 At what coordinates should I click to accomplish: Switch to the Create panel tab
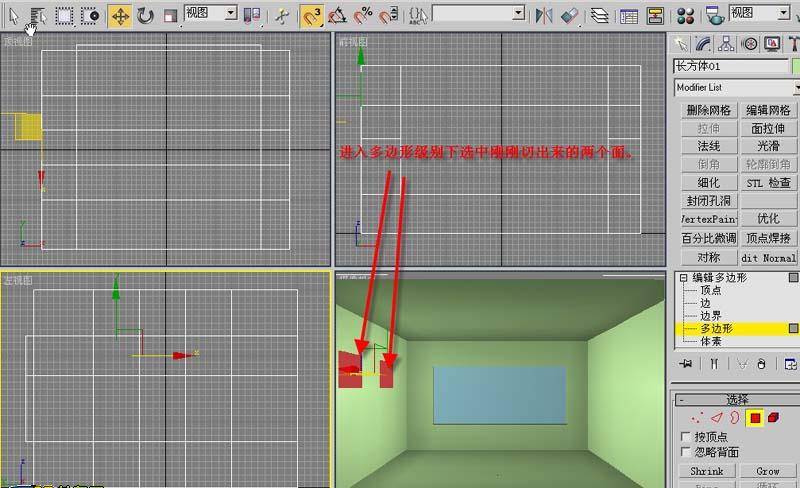(681, 44)
